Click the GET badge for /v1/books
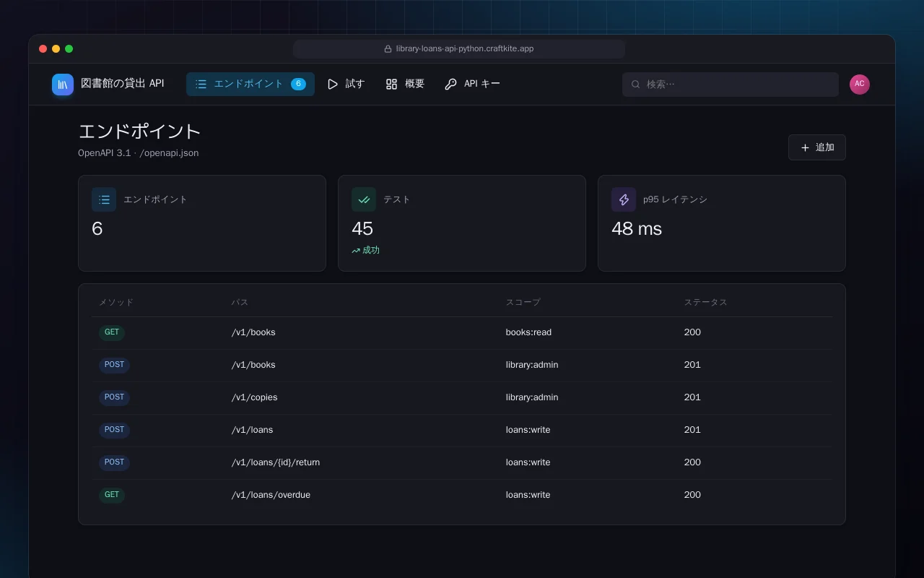924x578 pixels. coord(112,333)
